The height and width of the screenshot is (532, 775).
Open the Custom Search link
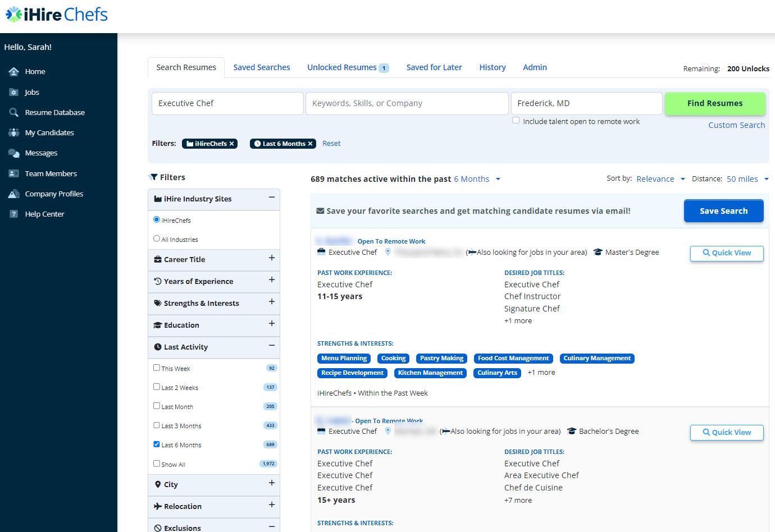[736, 125]
